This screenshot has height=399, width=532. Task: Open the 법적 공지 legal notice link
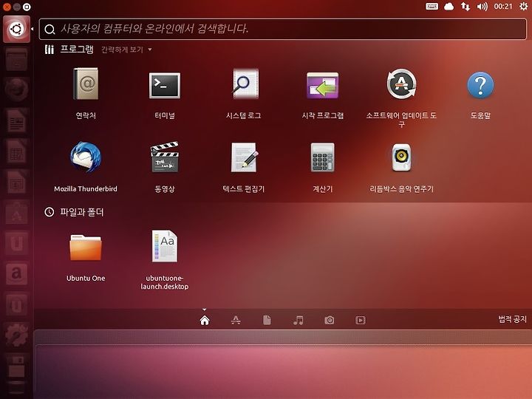click(x=512, y=319)
